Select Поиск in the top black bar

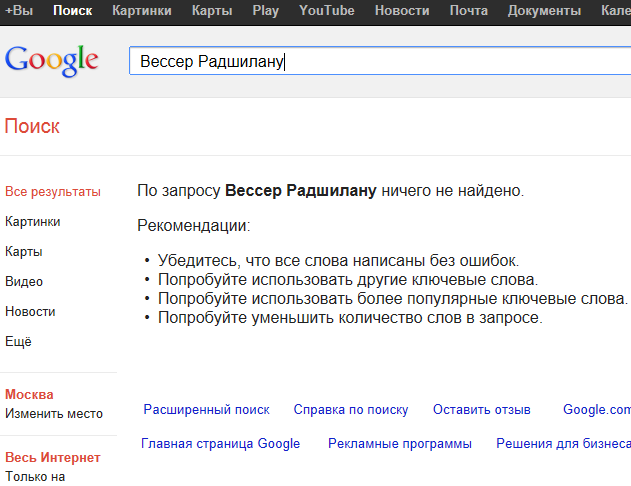72,10
